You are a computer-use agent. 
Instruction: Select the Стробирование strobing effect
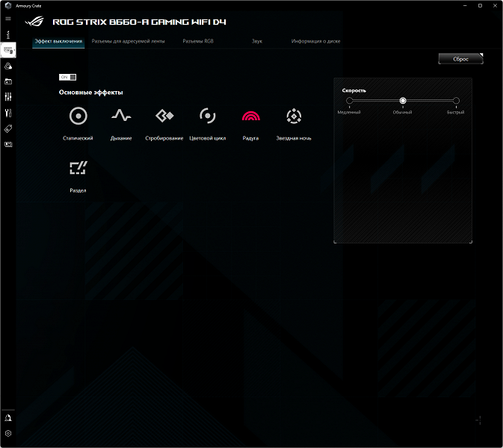(164, 125)
